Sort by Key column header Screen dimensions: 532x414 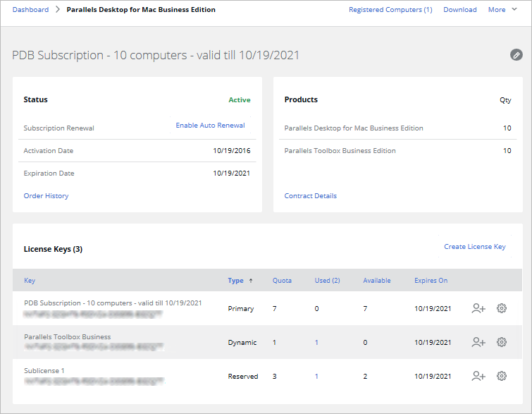pyautogui.click(x=30, y=281)
